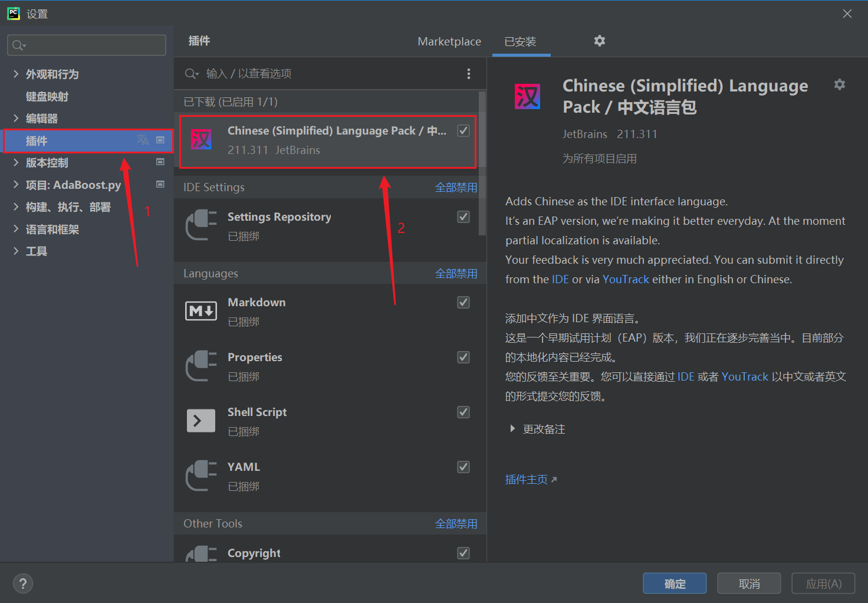Click the Copyright plugin icon
The height and width of the screenshot is (603, 868).
pos(201,553)
